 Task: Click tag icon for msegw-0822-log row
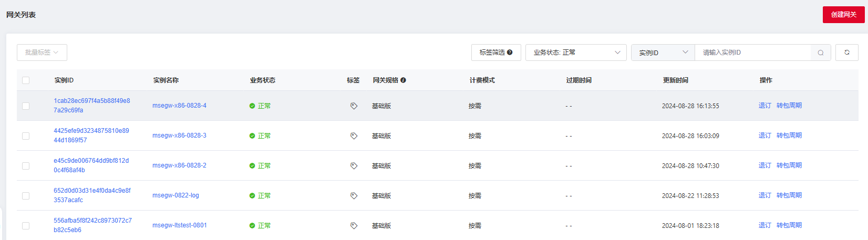tap(354, 195)
